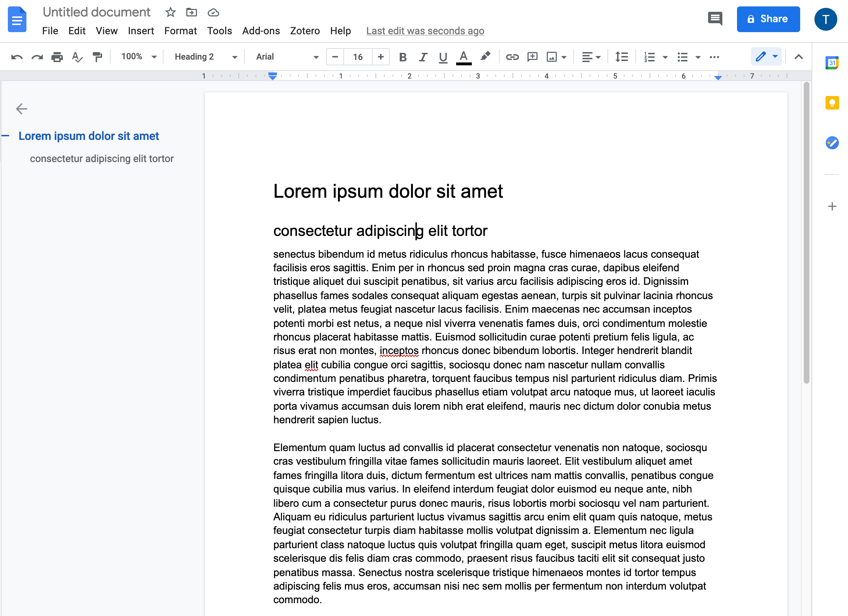
Task: Toggle underline formatting
Action: (443, 57)
